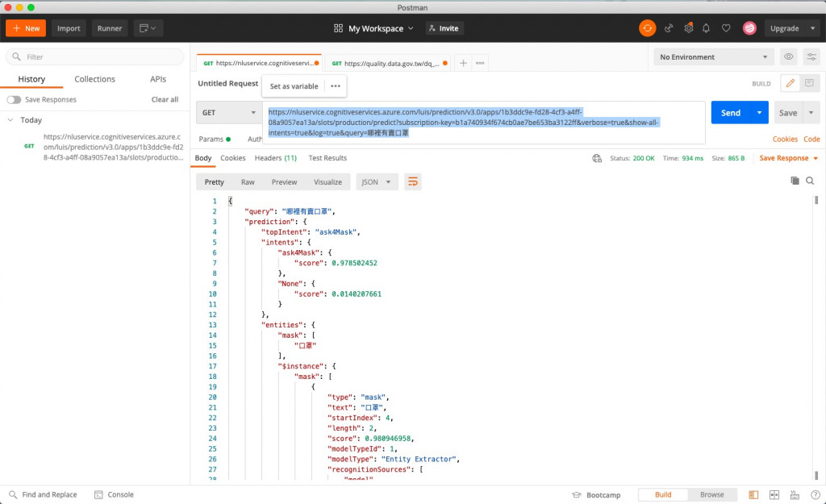Switch to the quality.data.gov.tw request tab
Screen dimensions: 826x504
point(387,63)
